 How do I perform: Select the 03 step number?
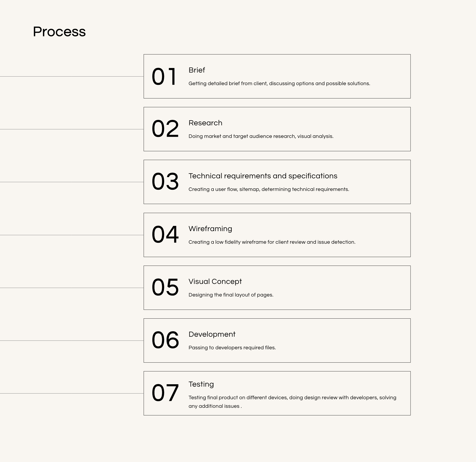[x=165, y=181]
